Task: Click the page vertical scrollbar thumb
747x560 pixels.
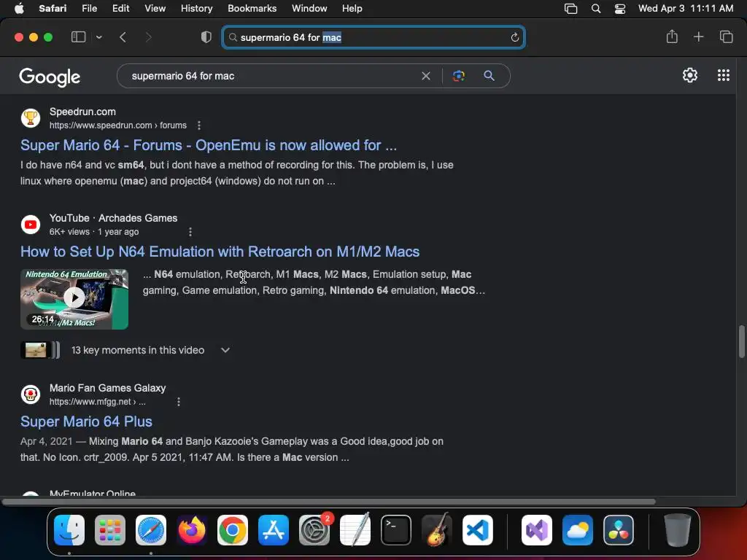Action: 741,341
